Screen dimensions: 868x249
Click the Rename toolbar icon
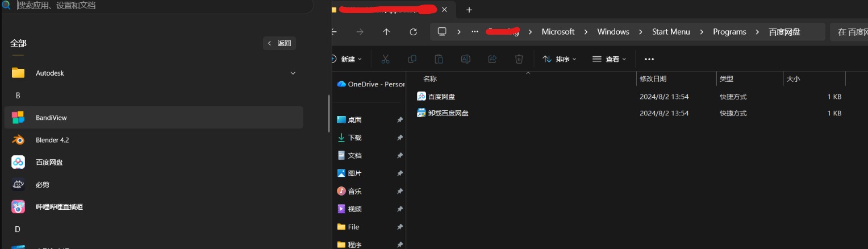[x=465, y=59]
